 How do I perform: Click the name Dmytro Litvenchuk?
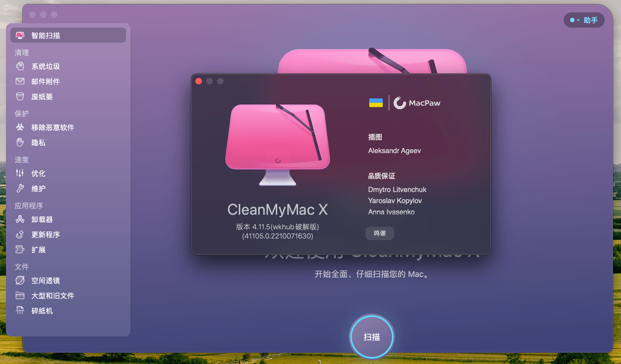[397, 190]
